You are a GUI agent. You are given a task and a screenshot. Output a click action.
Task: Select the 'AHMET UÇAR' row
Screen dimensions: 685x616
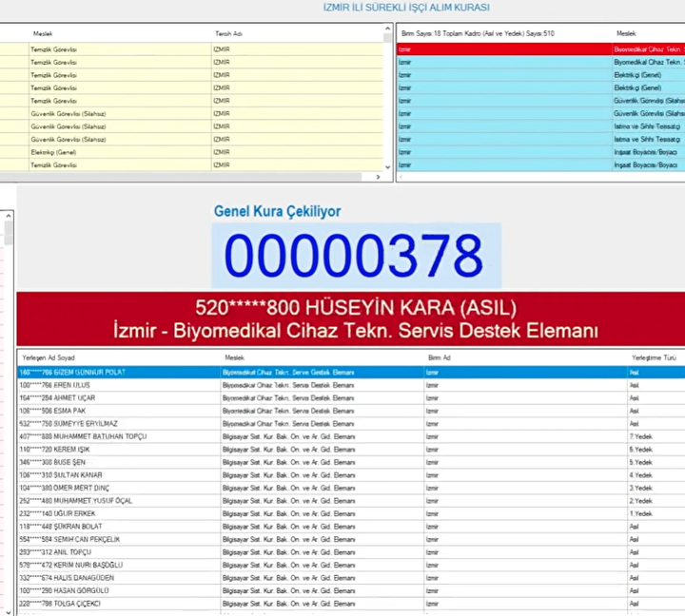click(351, 398)
